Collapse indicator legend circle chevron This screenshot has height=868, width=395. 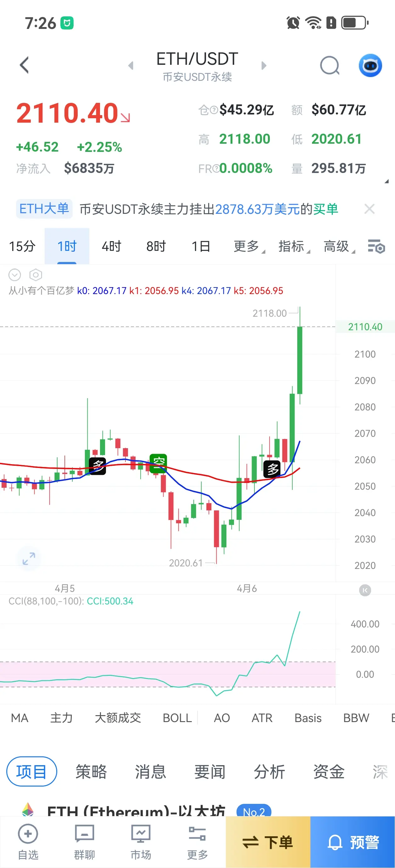coord(14,275)
